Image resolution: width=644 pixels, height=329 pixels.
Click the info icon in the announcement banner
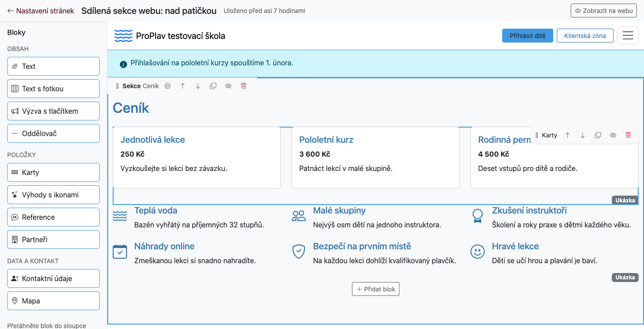[x=123, y=64]
